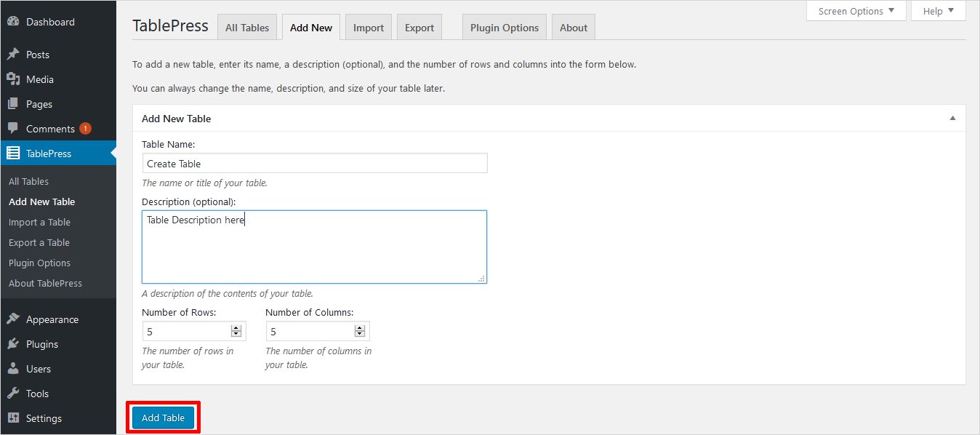Screen dimensions: 980x435
Task: Click the Posts pushpin icon
Action: (13, 55)
